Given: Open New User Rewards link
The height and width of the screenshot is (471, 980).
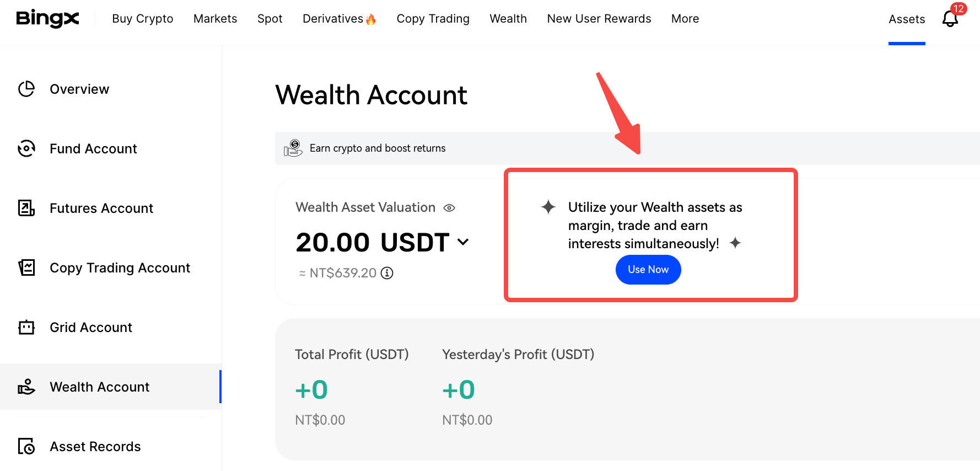Looking at the screenshot, I should 599,19.
